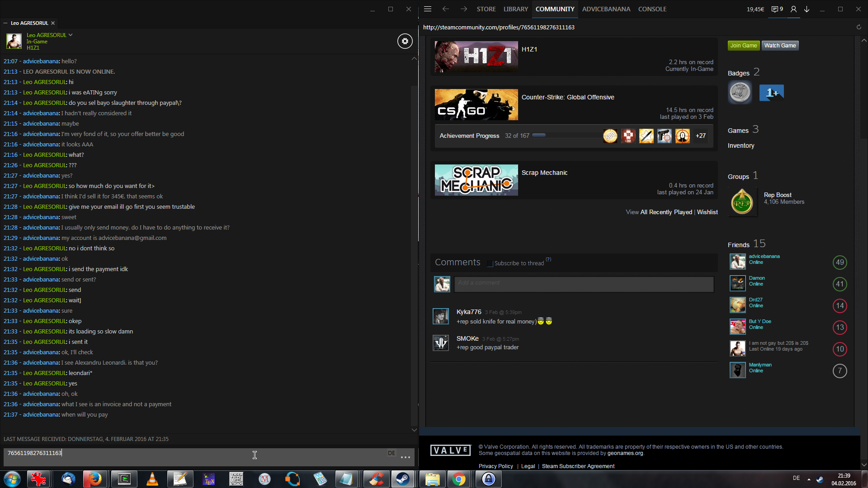
Task: Click the crossed swords achievement icon
Action: coord(646,136)
